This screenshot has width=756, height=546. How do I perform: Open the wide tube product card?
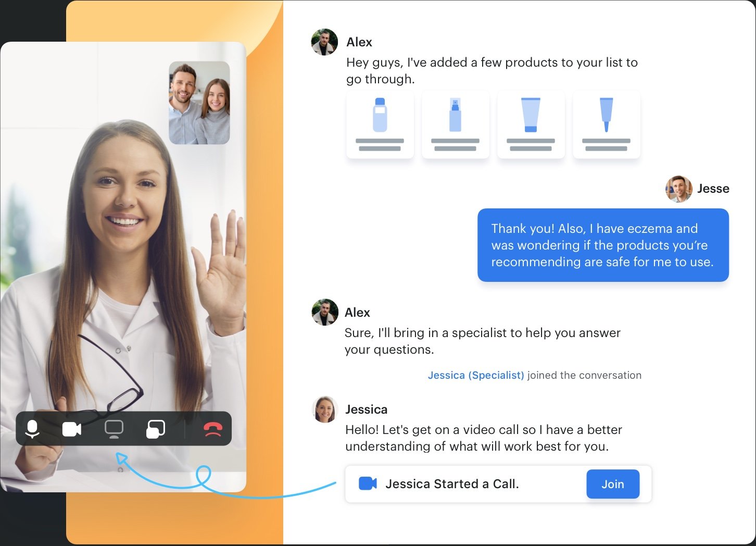(531, 125)
